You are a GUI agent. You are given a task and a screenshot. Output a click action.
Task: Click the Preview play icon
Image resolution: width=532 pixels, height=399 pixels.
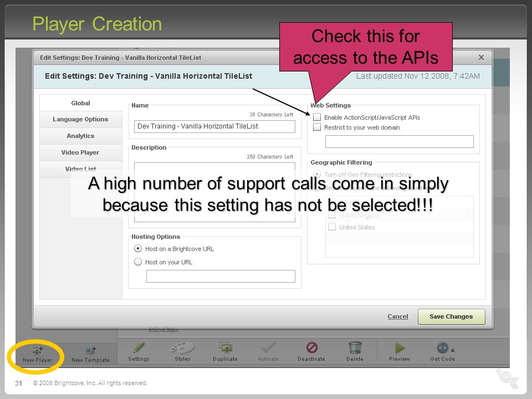400,348
